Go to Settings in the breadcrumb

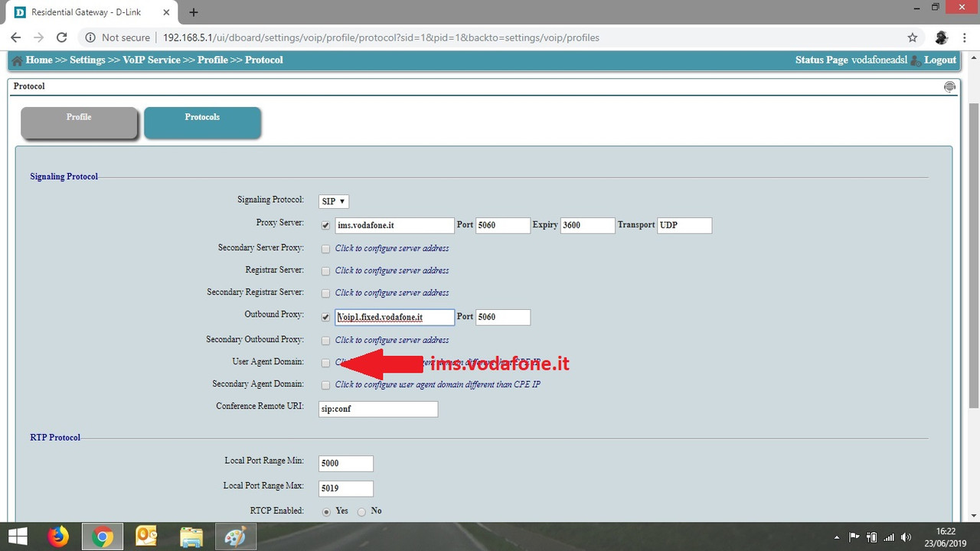tap(87, 60)
